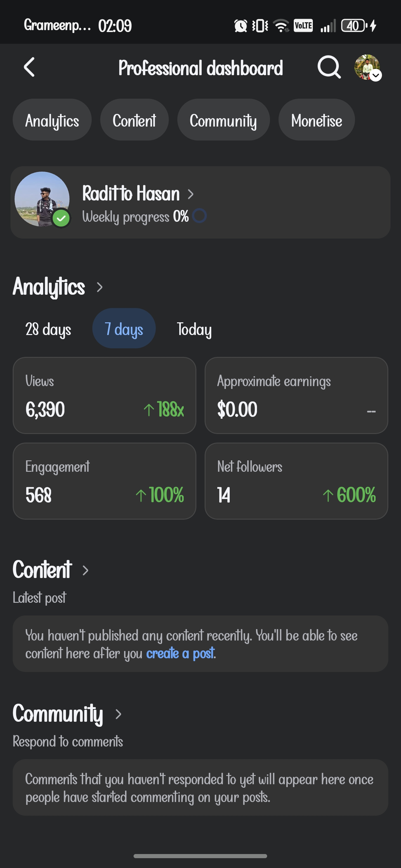
Task: Select the 28 days time range
Action: [x=48, y=329]
